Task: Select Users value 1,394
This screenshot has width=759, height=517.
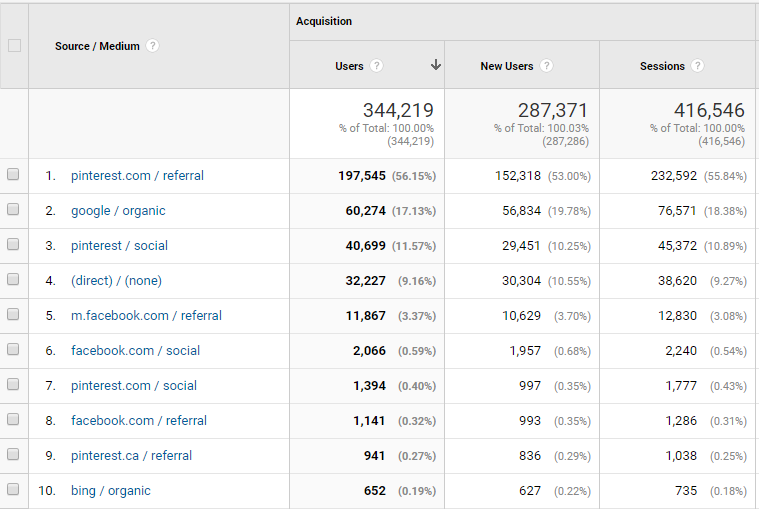Action: click(369, 386)
